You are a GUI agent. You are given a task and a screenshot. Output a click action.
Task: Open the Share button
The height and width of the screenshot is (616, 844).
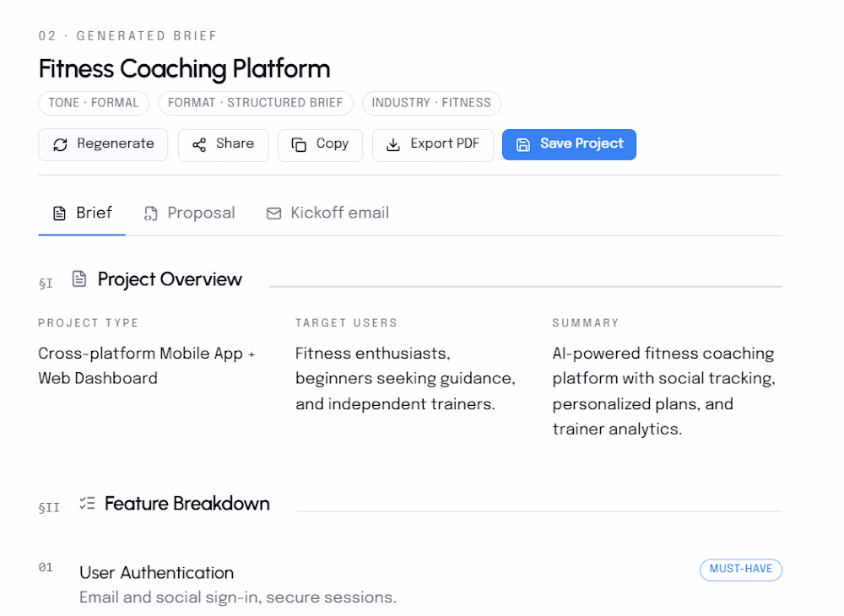tap(223, 145)
